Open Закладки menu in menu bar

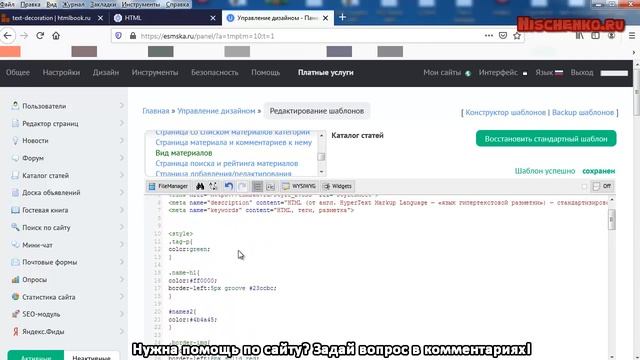pyautogui.click(x=103, y=4)
